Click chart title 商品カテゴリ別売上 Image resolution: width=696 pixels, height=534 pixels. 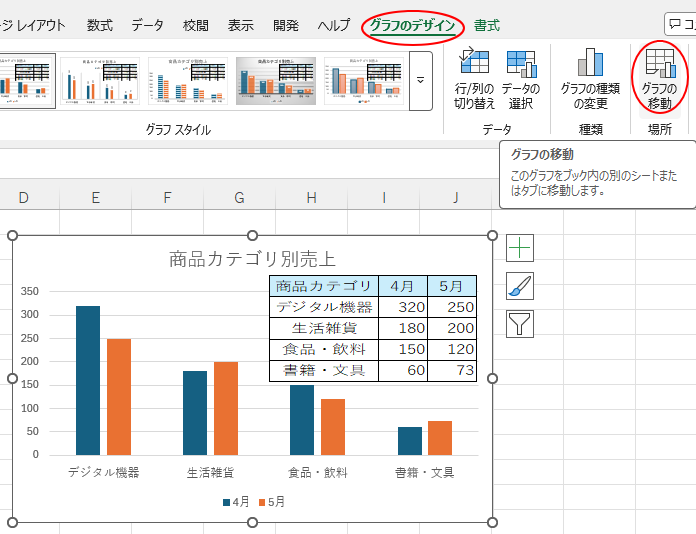coord(252,259)
